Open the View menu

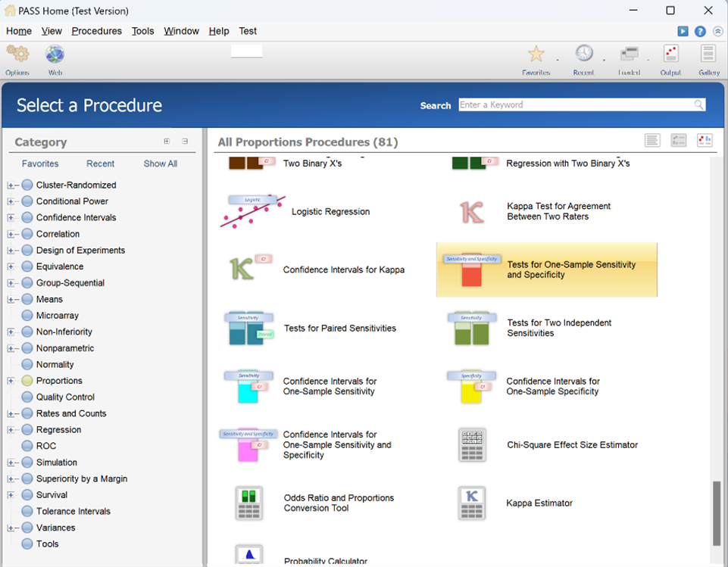click(x=52, y=31)
